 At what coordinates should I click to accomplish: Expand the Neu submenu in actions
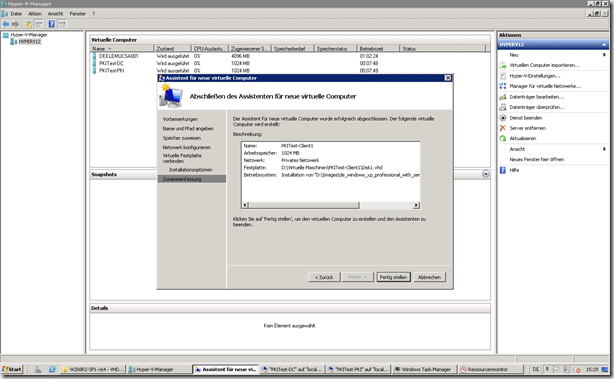[x=553, y=55]
